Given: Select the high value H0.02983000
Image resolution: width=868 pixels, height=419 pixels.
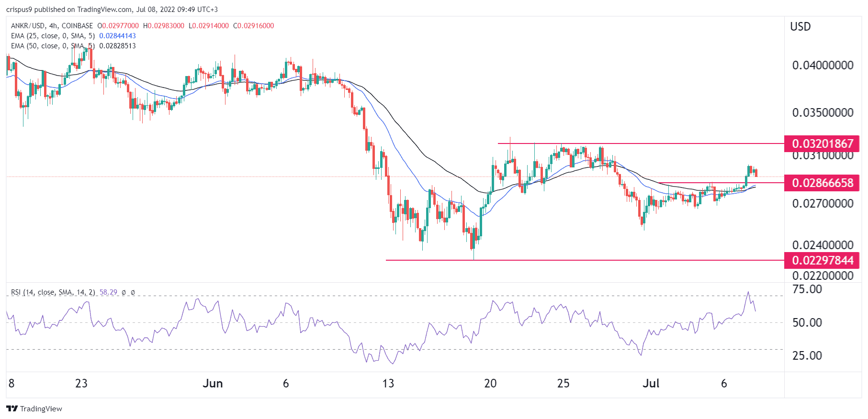Looking at the screenshot, I should [x=164, y=26].
